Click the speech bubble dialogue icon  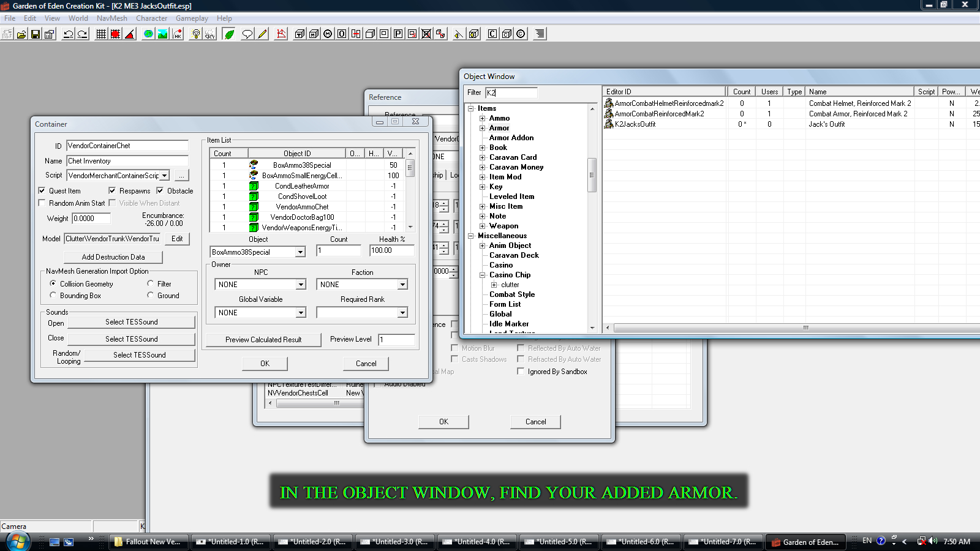coord(247,34)
